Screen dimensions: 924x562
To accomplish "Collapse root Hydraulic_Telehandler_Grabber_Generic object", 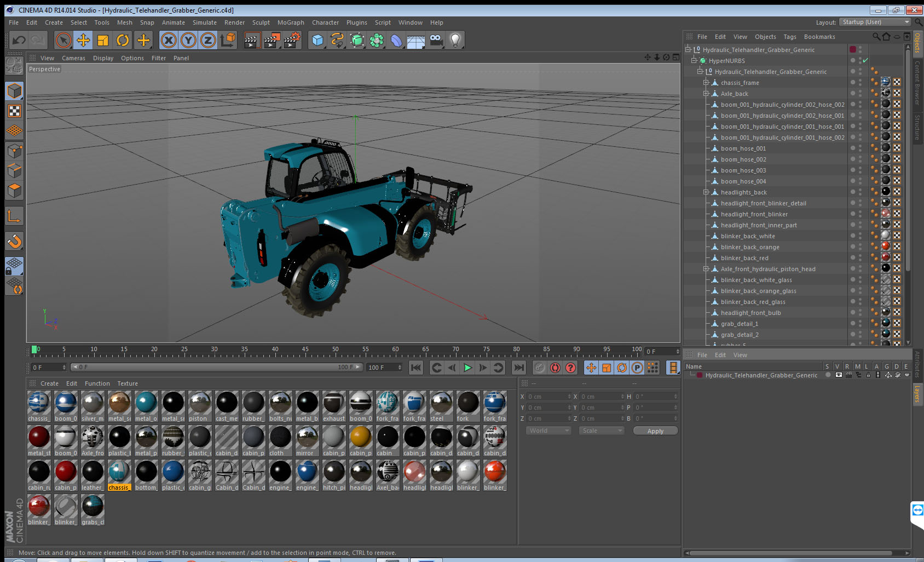I will [688, 49].
